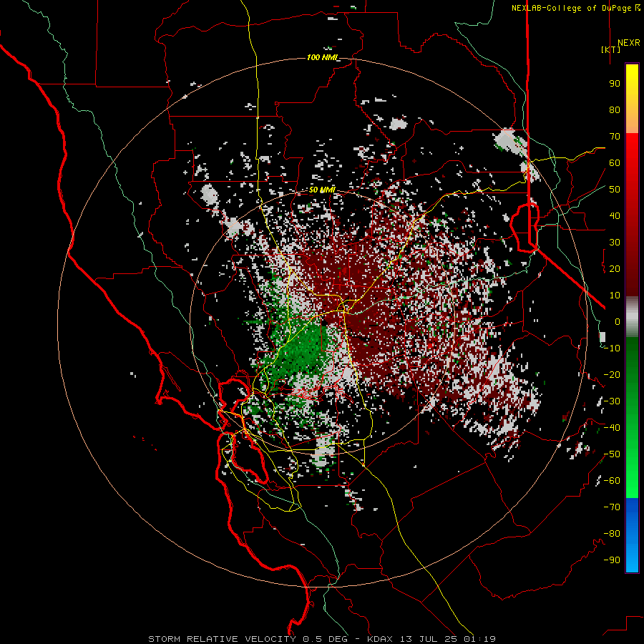The width and height of the screenshot is (644, 644).
Task: Click the -20 value on velocity scale
Action: pyautogui.click(x=612, y=375)
